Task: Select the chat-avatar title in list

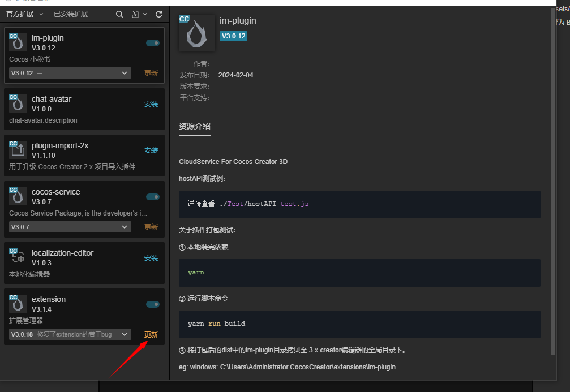Action: (x=52, y=99)
